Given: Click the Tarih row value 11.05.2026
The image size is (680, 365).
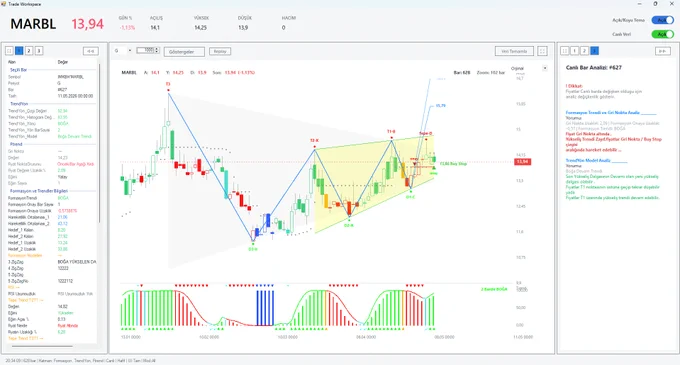Looking at the screenshot, I should [x=75, y=96].
